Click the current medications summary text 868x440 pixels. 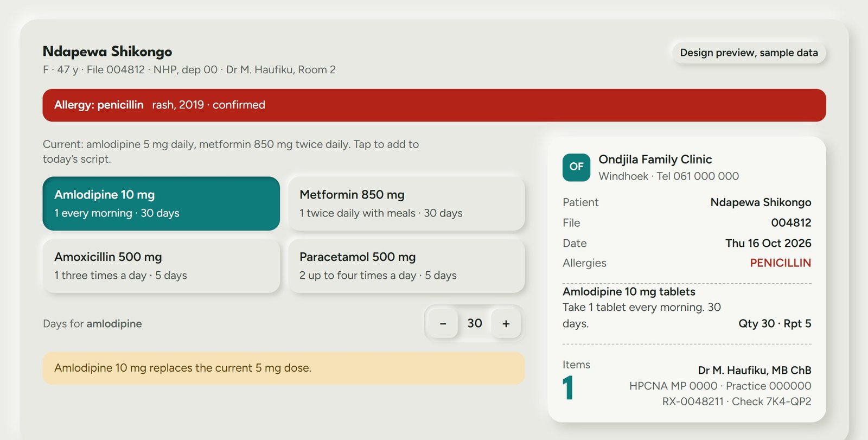(x=231, y=151)
